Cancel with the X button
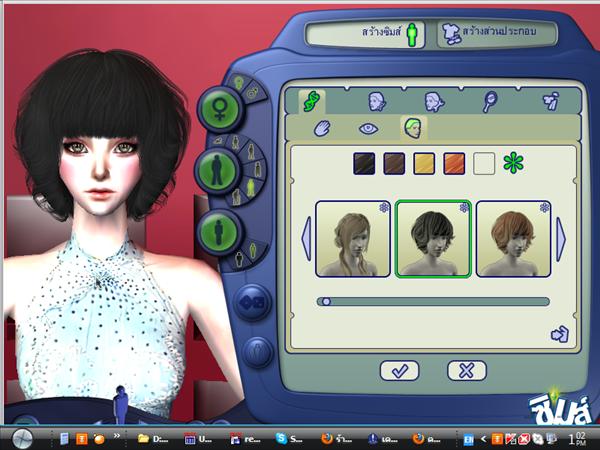Screen dimensions: 600x450 tap(467, 370)
